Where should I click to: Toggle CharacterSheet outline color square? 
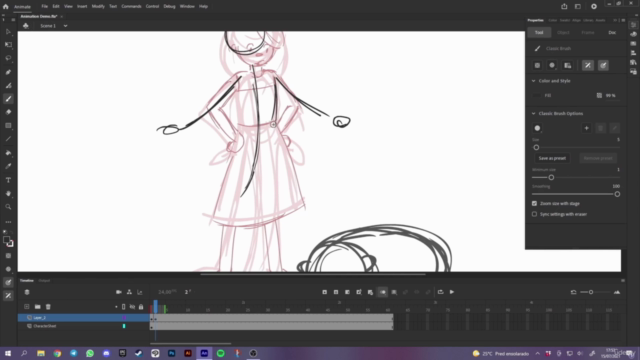pyautogui.click(x=124, y=326)
